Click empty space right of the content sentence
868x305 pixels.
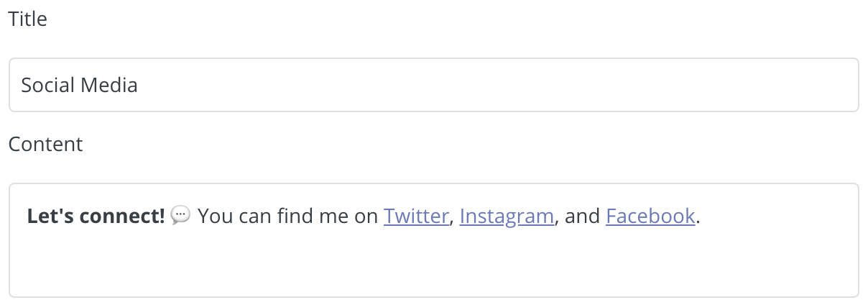780,216
